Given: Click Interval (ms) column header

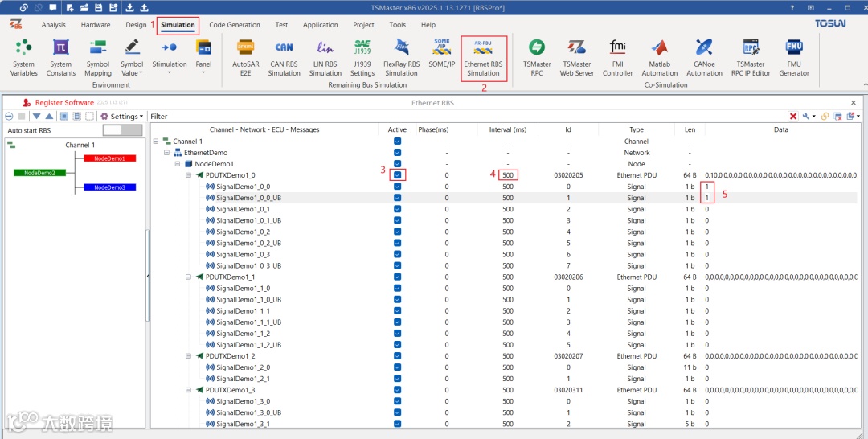Looking at the screenshot, I should 508,129.
